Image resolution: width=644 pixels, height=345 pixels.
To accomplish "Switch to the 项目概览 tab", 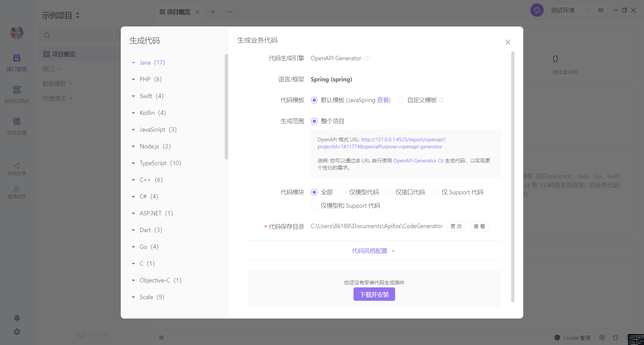I will tap(179, 11).
